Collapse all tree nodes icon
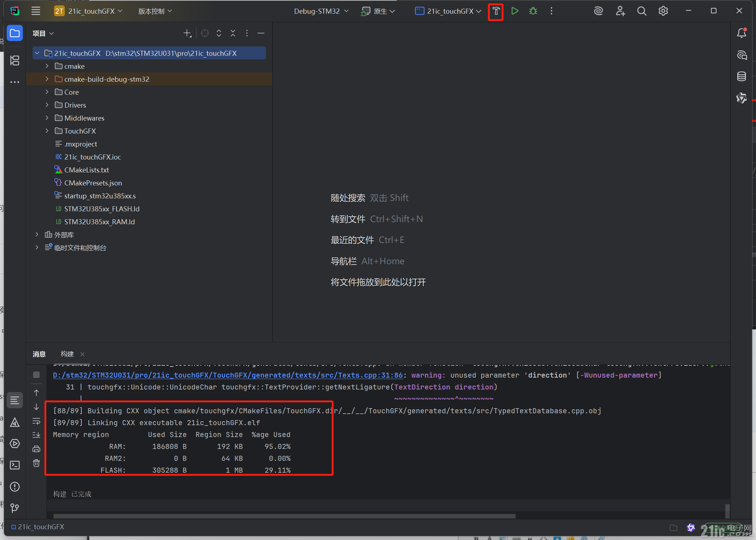 (x=233, y=33)
